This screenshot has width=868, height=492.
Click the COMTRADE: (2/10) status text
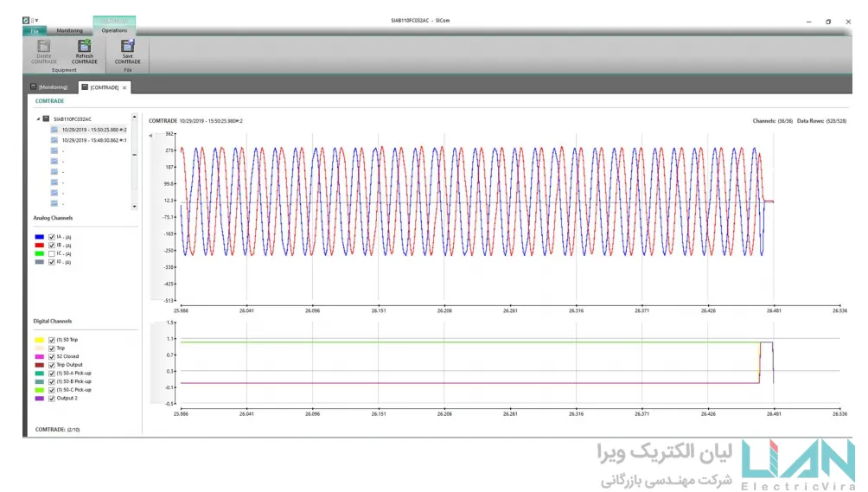coord(58,430)
